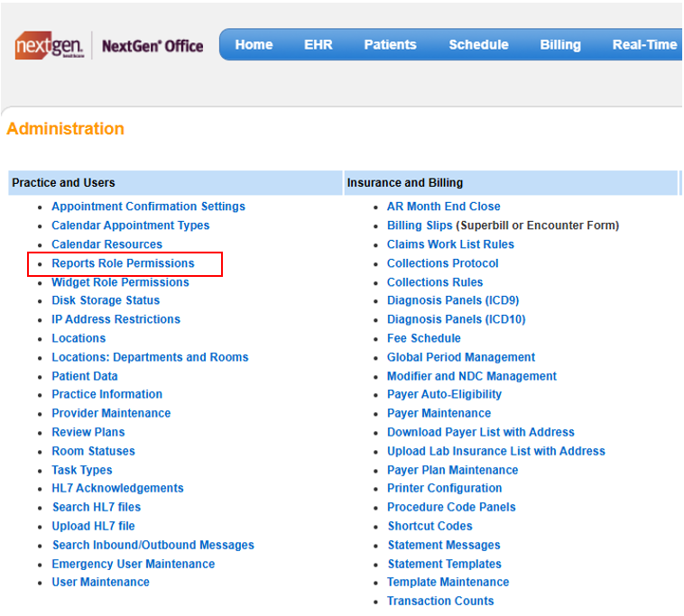Select Payer Plan Maintenance link
Viewport: 684px width, 616px height.
pyautogui.click(x=452, y=470)
